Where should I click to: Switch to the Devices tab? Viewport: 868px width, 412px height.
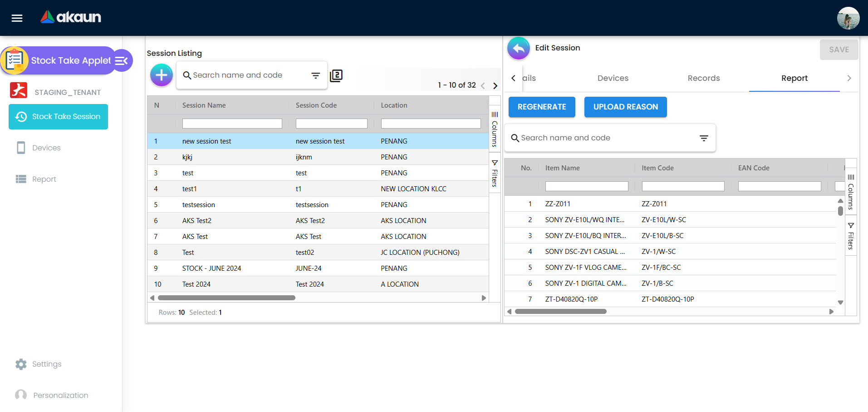[613, 78]
